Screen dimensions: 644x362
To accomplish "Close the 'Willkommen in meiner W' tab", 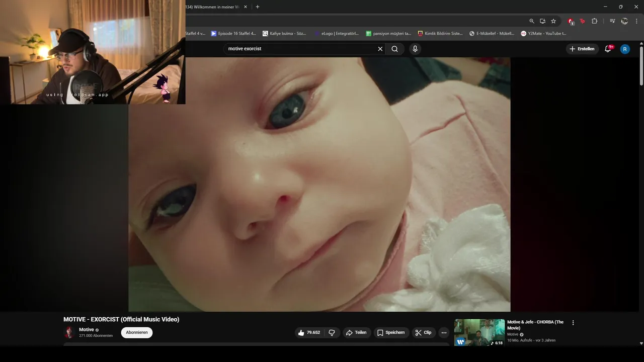I will pos(245,7).
